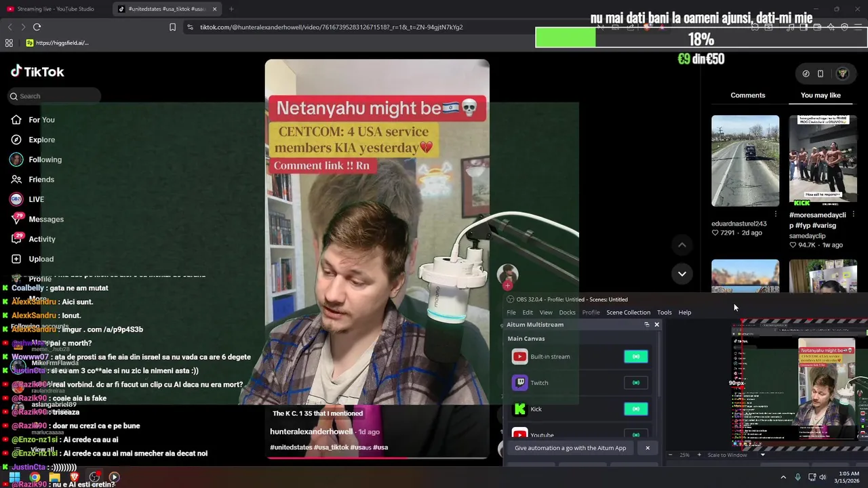Screen dimensions: 868x488
Task: Open OBS Studio from taskbar
Action: [94, 477]
